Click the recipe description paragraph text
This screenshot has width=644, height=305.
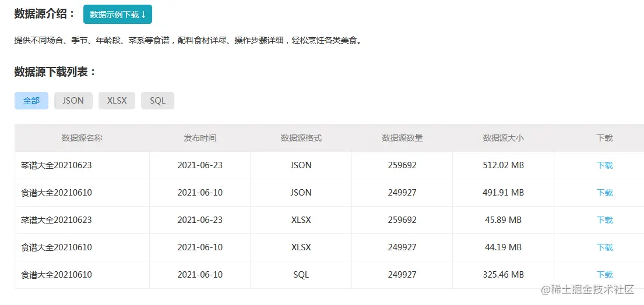(x=188, y=40)
